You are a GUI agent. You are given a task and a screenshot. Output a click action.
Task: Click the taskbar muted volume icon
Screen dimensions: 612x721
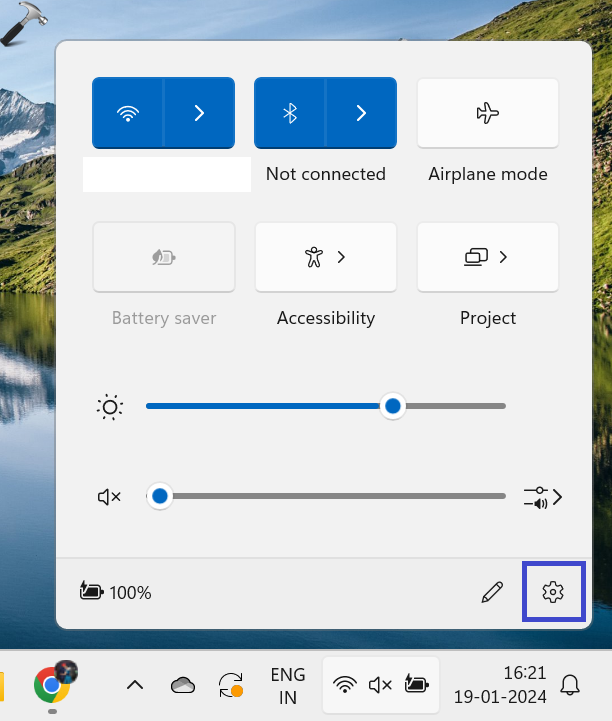point(380,685)
